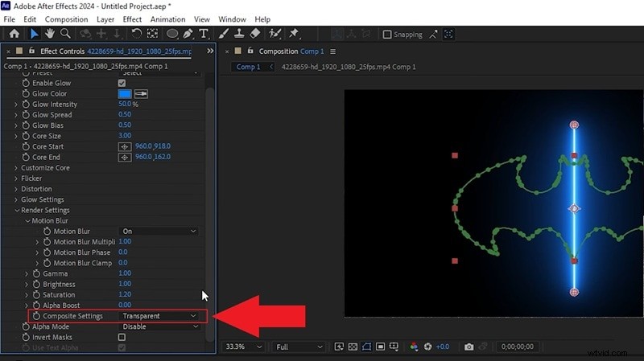Open the Full resolution dropdown
The width and height of the screenshot is (644, 361).
coord(299,347)
